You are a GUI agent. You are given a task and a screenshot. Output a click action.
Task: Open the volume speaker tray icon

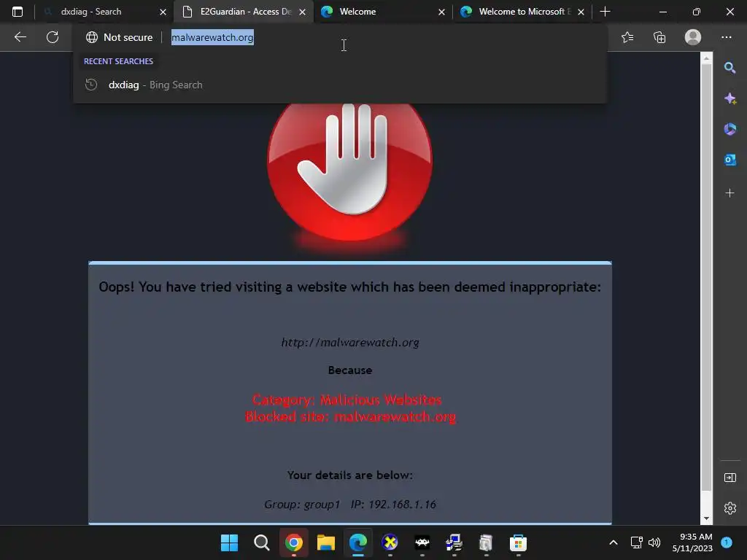[x=654, y=542]
